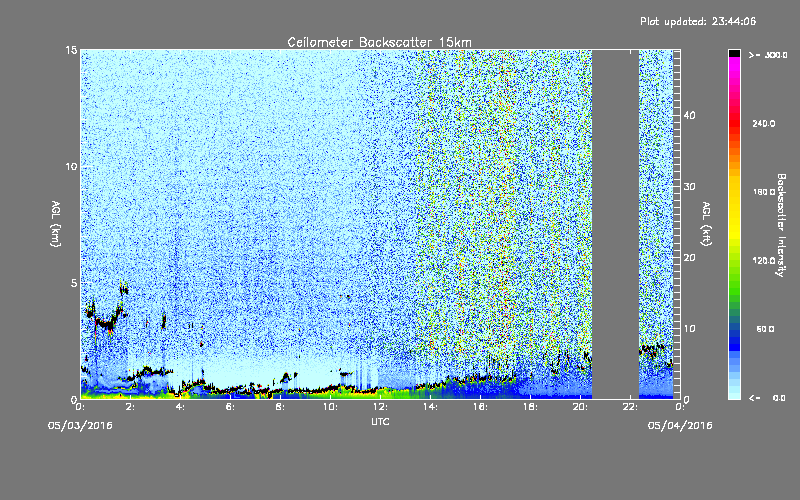Click the 40 kft tick on the right axis

click(x=689, y=115)
